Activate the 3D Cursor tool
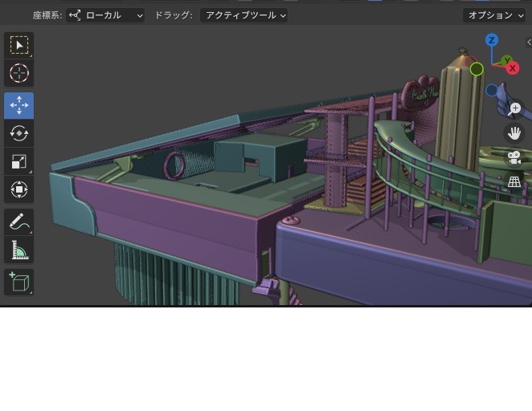Viewport: 532px width, 411px height. (x=19, y=73)
